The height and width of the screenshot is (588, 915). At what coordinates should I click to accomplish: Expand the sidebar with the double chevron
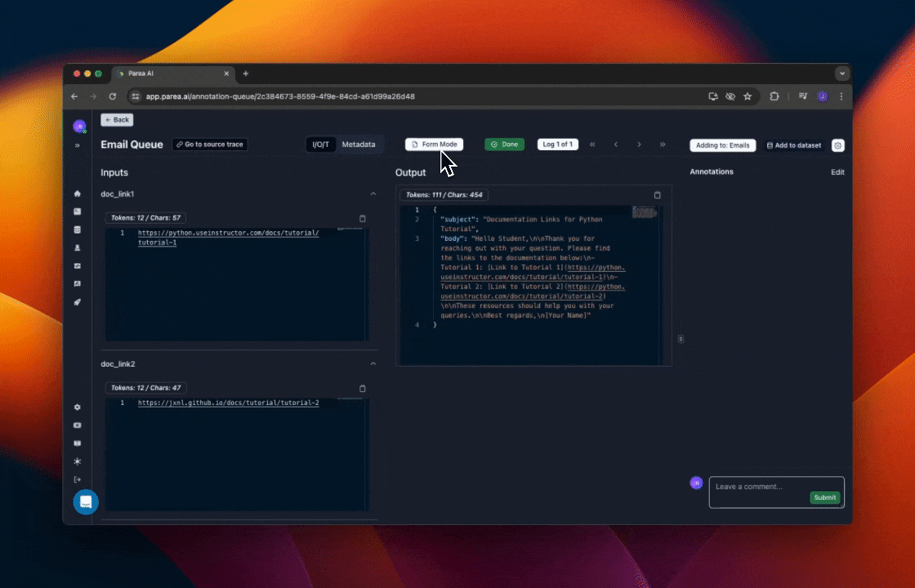coord(78,145)
